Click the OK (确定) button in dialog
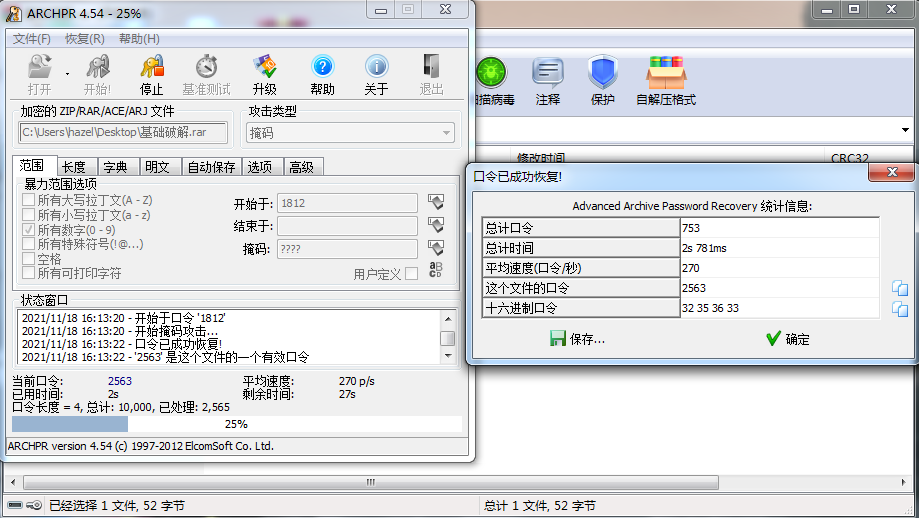 (788, 339)
